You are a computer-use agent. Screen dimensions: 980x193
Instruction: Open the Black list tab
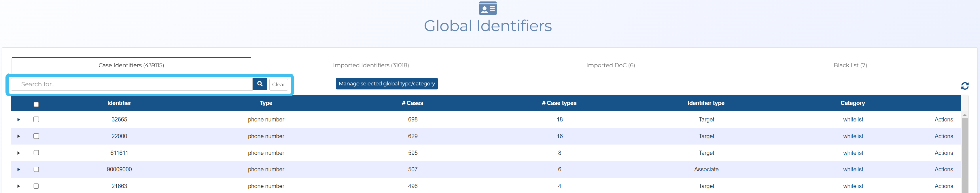[850, 65]
